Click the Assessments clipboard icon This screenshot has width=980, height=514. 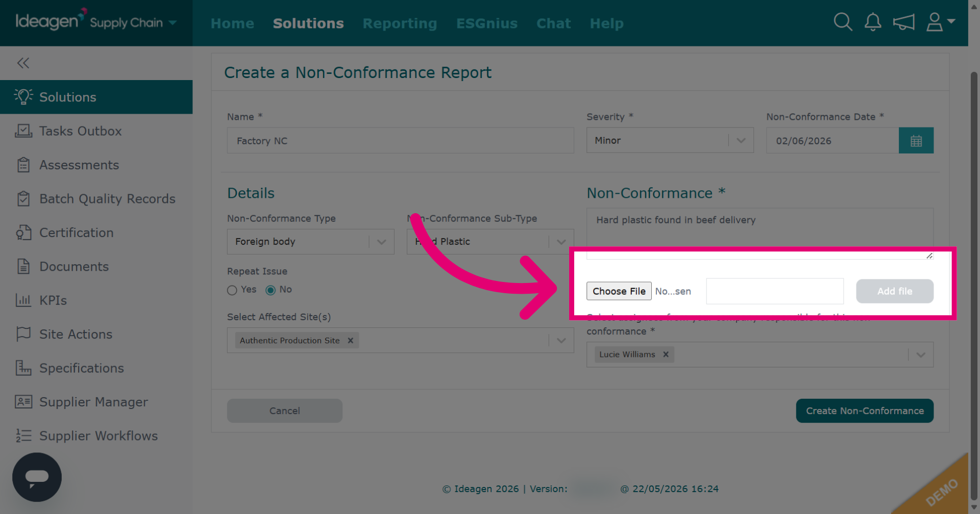(x=23, y=165)
